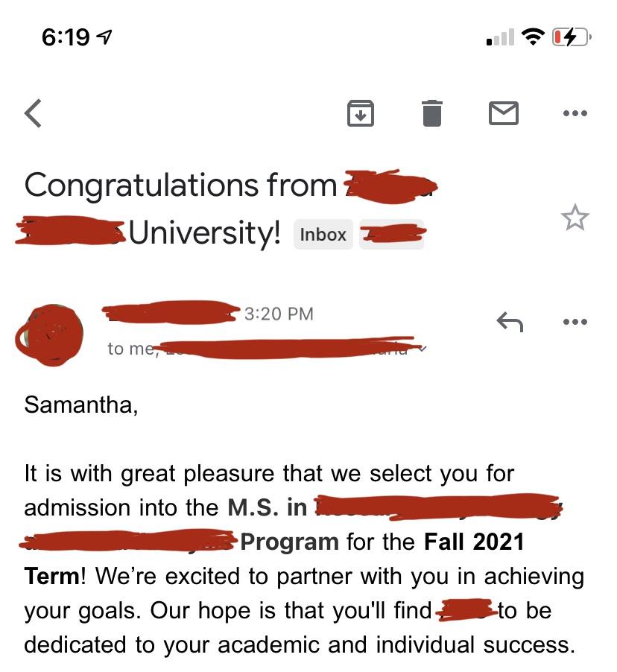
Task: Open the message's three-dot options menu
Action: [575, 321]
